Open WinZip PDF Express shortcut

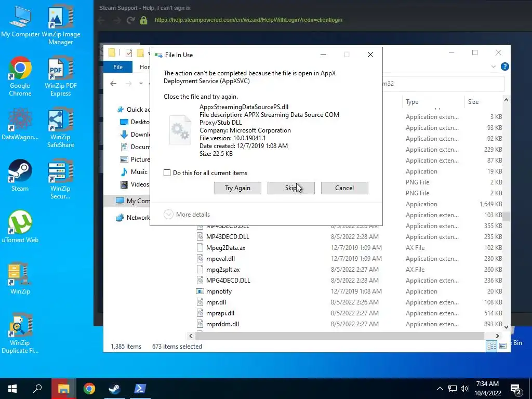[61, 76]
